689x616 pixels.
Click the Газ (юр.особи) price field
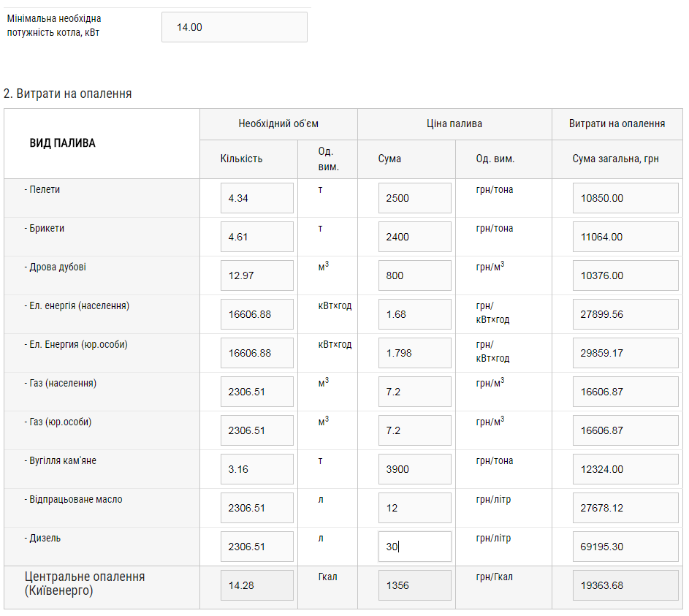pos(414,430)
